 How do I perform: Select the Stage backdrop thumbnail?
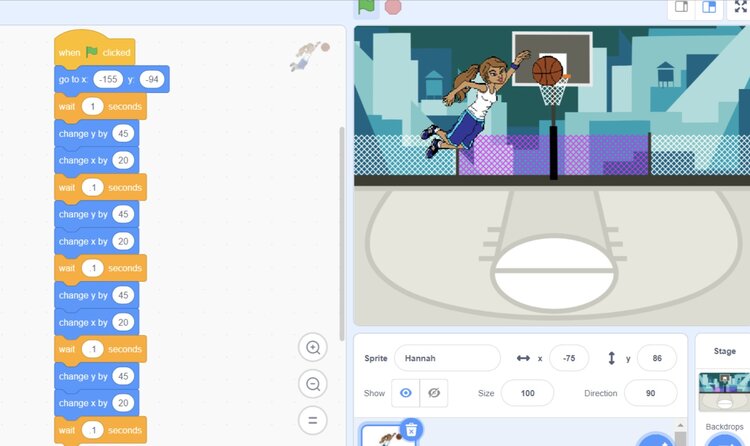723,390
